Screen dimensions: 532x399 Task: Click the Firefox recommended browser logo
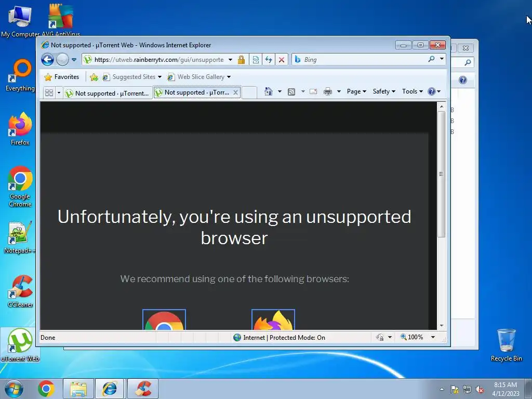pyautogui.click(x=273, y=320)
